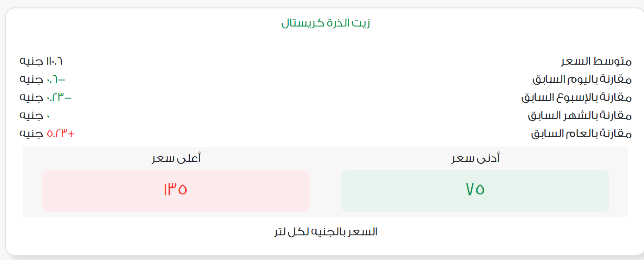Select the previous-year change value +٥.٢٣ جنيه
This screenshot has height=260, width=644.
coord(47,134)
